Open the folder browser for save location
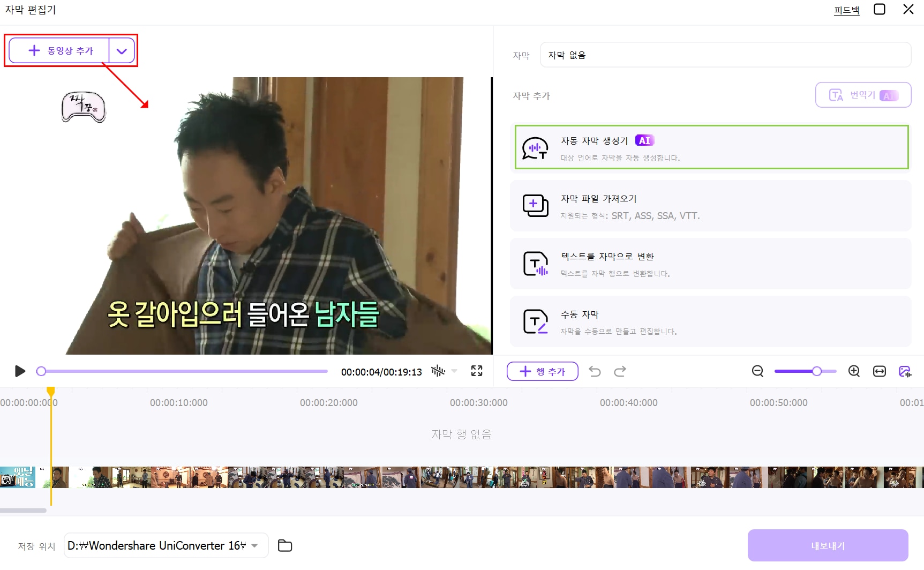The width and height of the screenshot is (924, 570). (284, 545)
